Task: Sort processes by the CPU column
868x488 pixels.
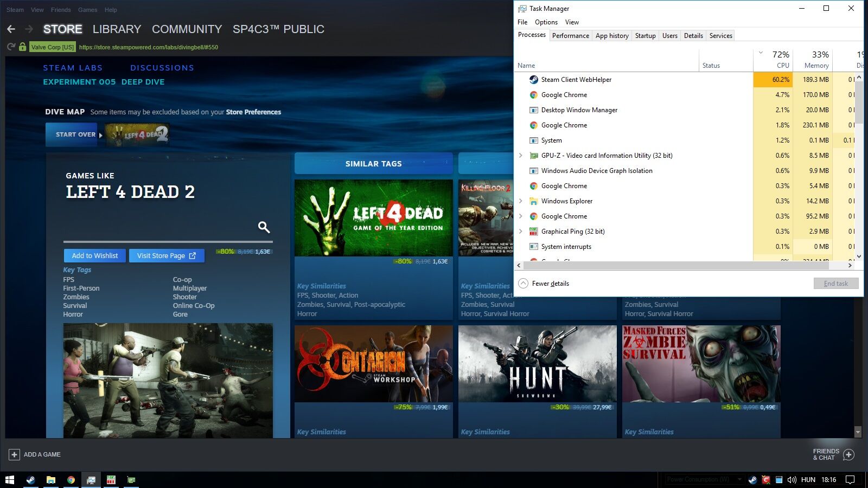Action: 773,59
